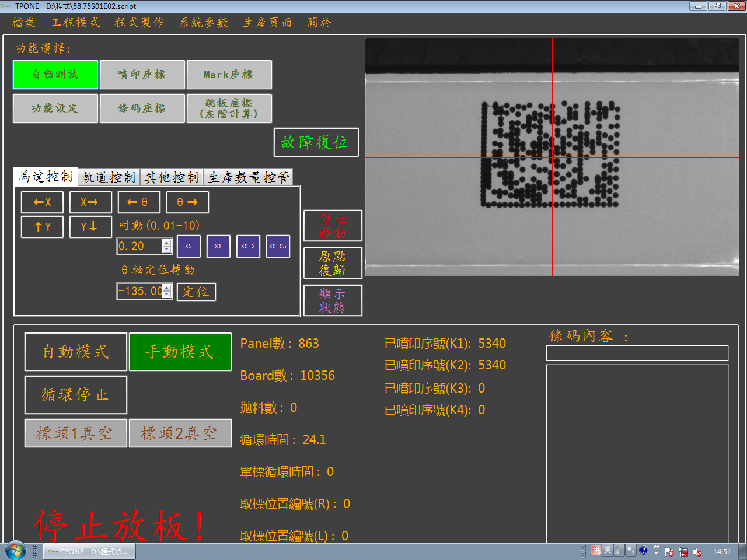Open the IME help question mark icon
This screenshot has width=747, height=560.
pyautogui.click(x=643, y=550)
